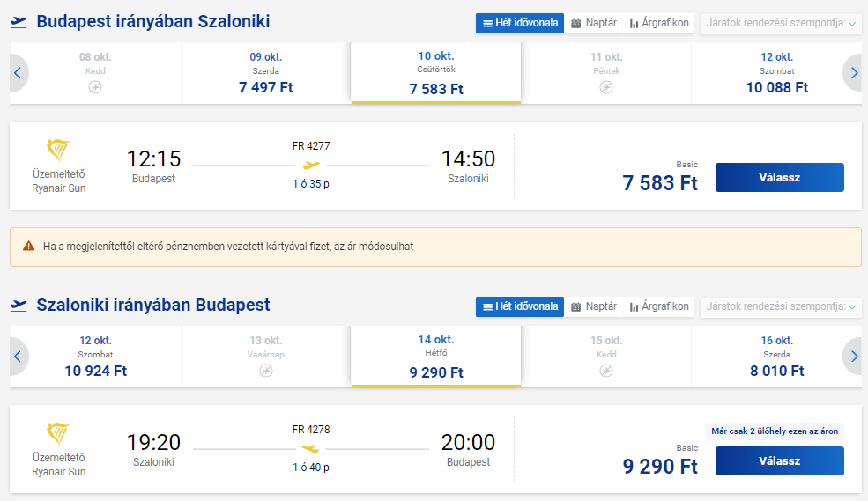
Task: Open outbound Járatok rendezési szempontja dropdown
Action: (x=781, y=23)
